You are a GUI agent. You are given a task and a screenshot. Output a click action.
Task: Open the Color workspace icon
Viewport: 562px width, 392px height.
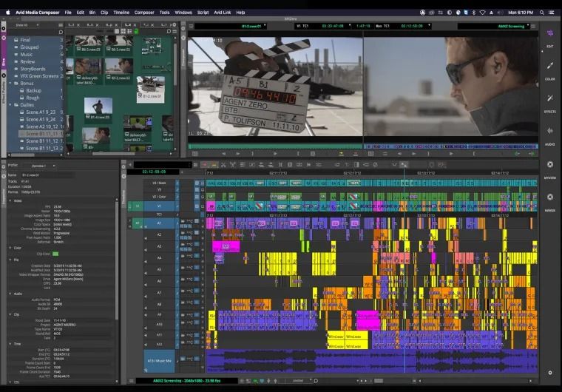pos(549,67)
